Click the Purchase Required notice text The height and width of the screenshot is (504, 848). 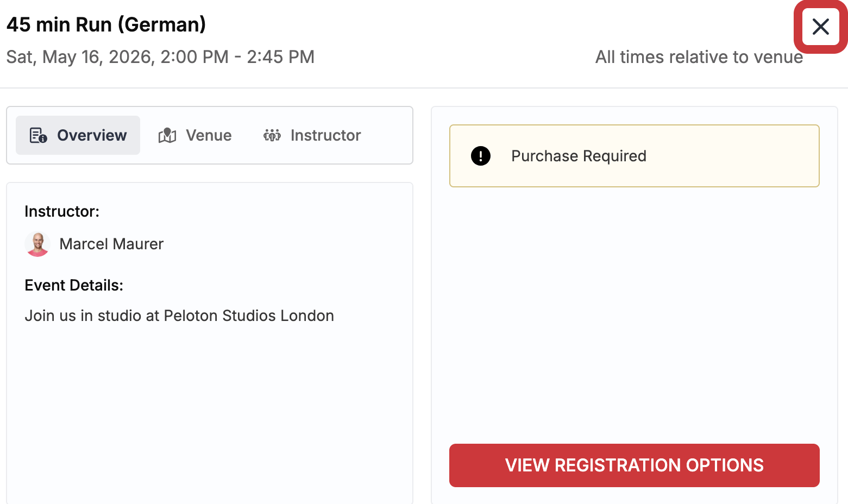coord(579,156)
